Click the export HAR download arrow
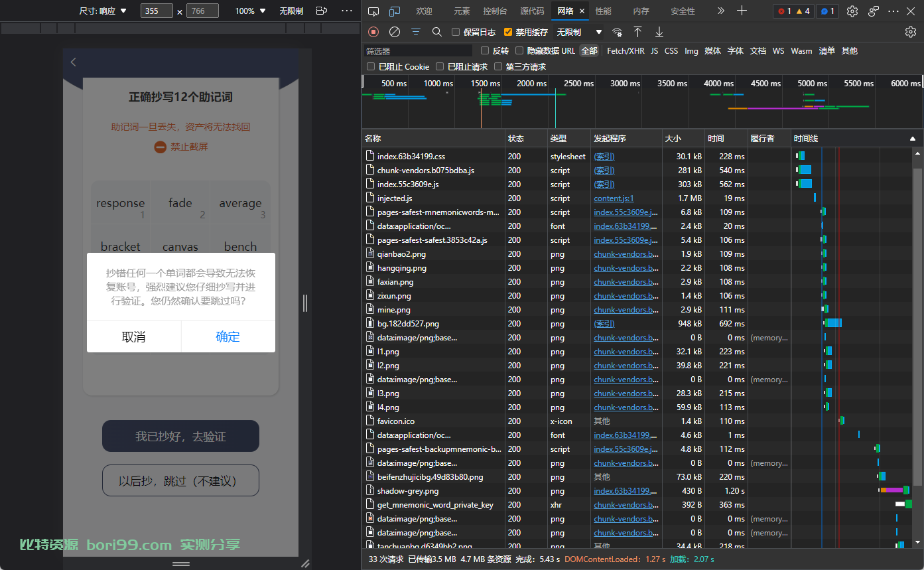 659,32
